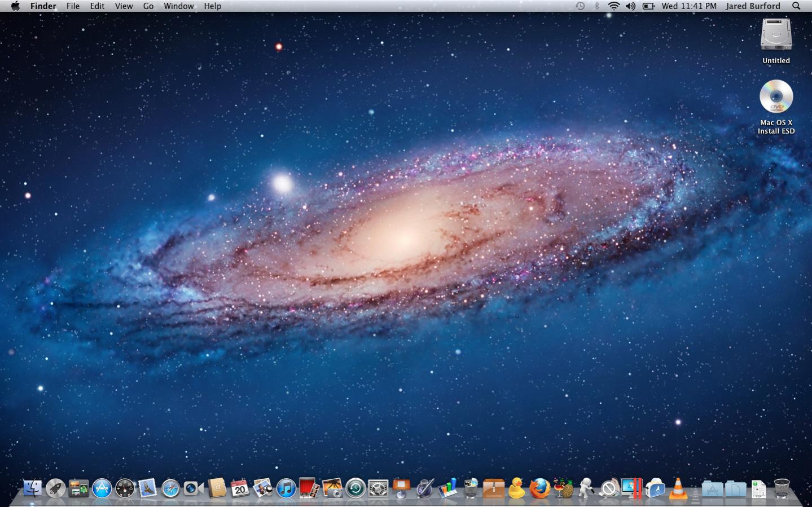The height and width of the screenshot is (507, 812).
Task: Open Dashboard gauge icon in Dock
Action: coord(125,488)
